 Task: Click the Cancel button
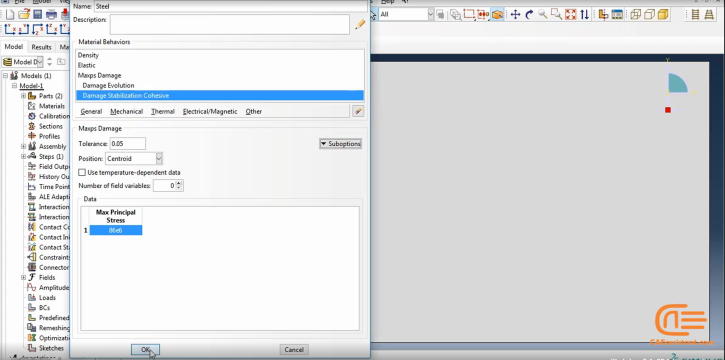(x=294, y=350)
